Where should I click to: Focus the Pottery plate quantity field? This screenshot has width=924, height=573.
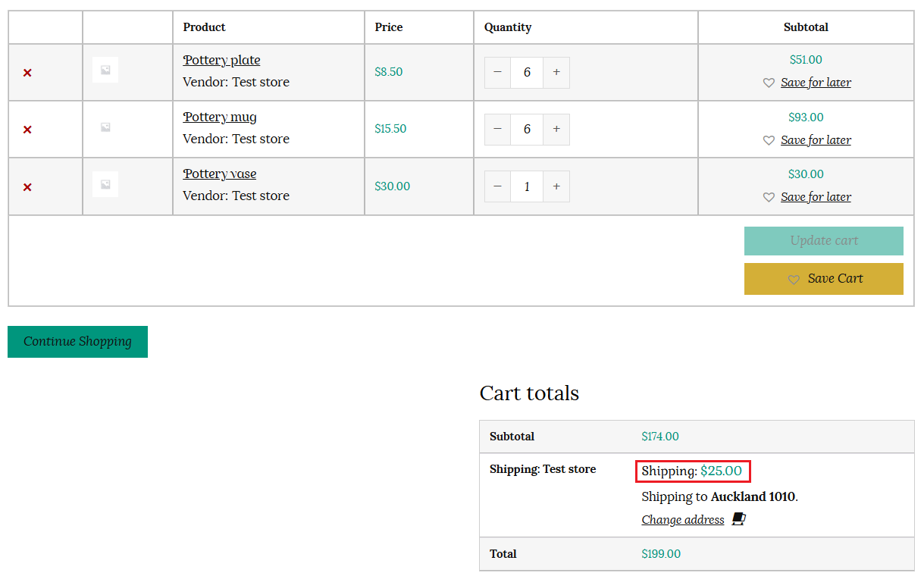[x=527, y=72]
